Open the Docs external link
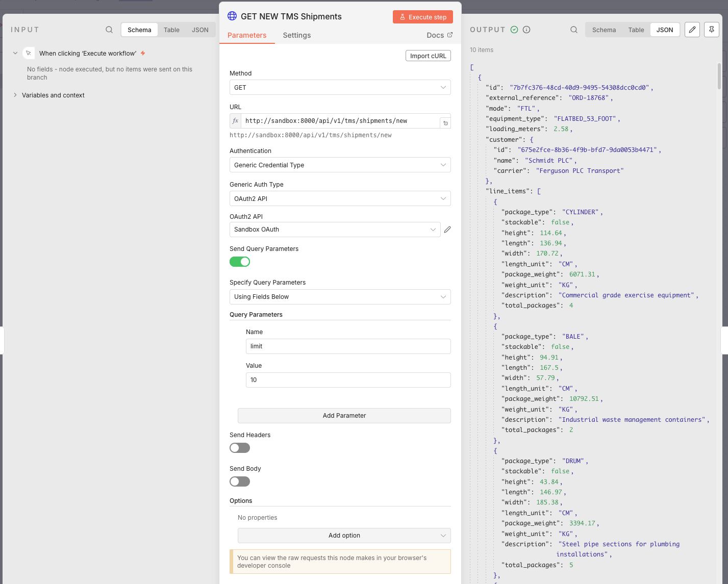 coord(439,35)
